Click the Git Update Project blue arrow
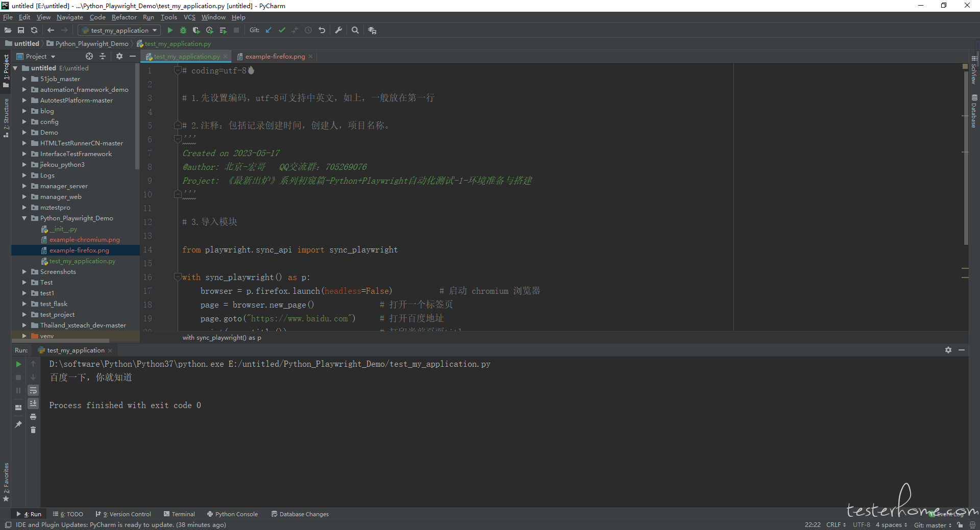The image size is (980, 530). (268, 31)
